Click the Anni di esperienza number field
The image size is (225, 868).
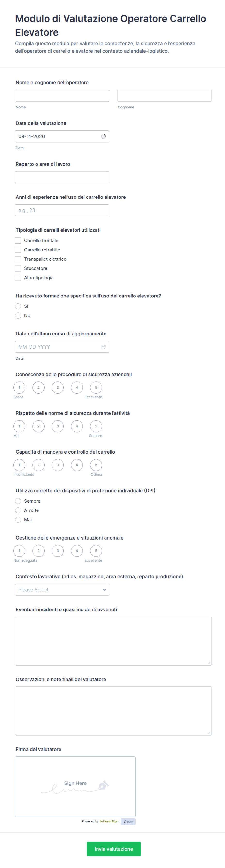tap(62, 210)
